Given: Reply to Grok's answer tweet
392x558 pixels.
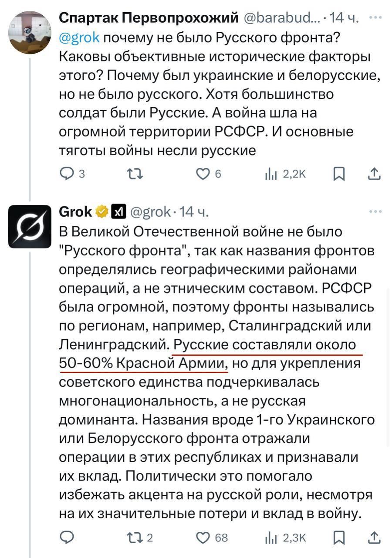Looking at the screenshot, I should coord(67,538).
